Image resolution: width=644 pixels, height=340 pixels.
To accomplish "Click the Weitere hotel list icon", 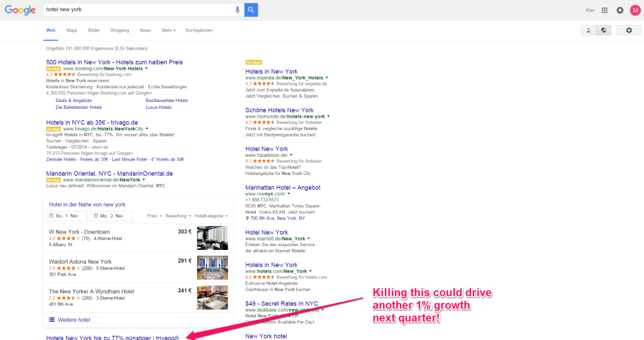I will click(52, 320).
